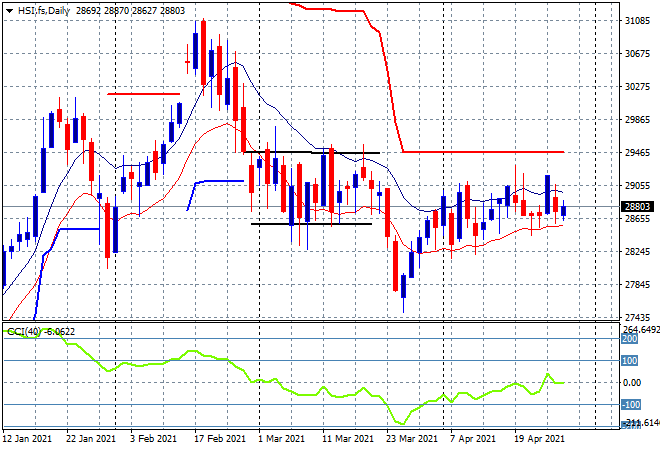Click the CCI 200 level label
This screenshot has width=660, height=450.
630,339
